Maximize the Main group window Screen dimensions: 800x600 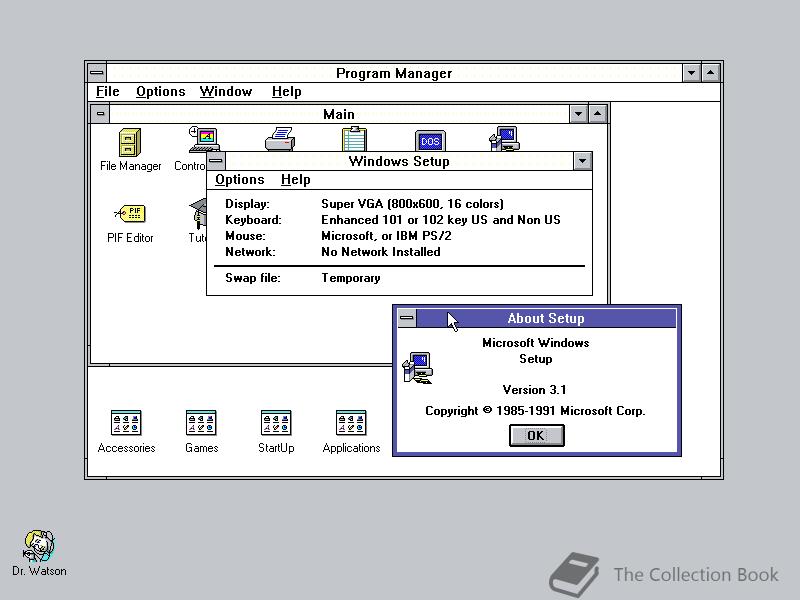click(597, 114)
